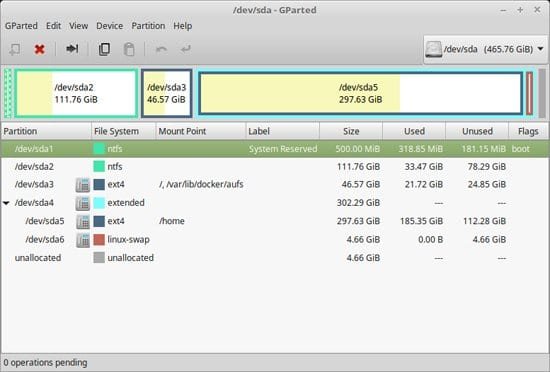550x372 pixels.
Task: Click the Apply all operations icon
Action: point(186,49)
